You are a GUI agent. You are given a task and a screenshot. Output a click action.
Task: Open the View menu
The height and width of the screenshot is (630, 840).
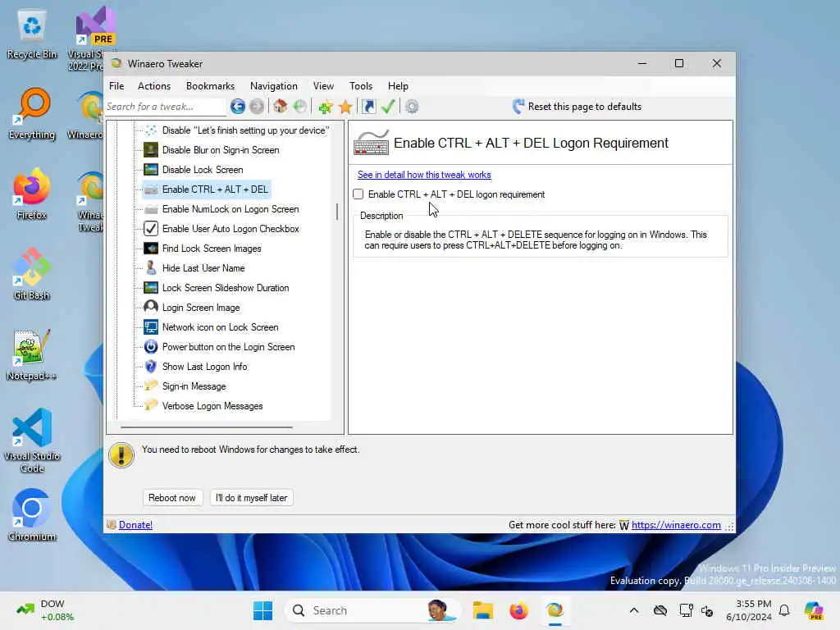[x=323, y=85]
